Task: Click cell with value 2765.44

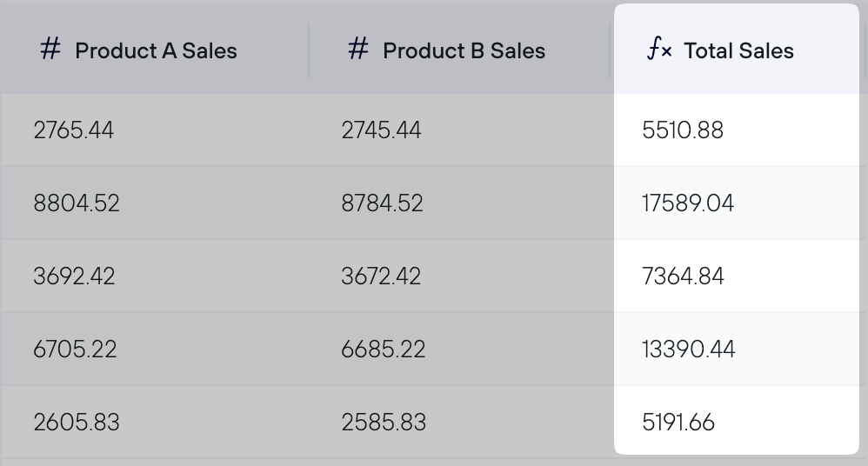Action: 155,130
